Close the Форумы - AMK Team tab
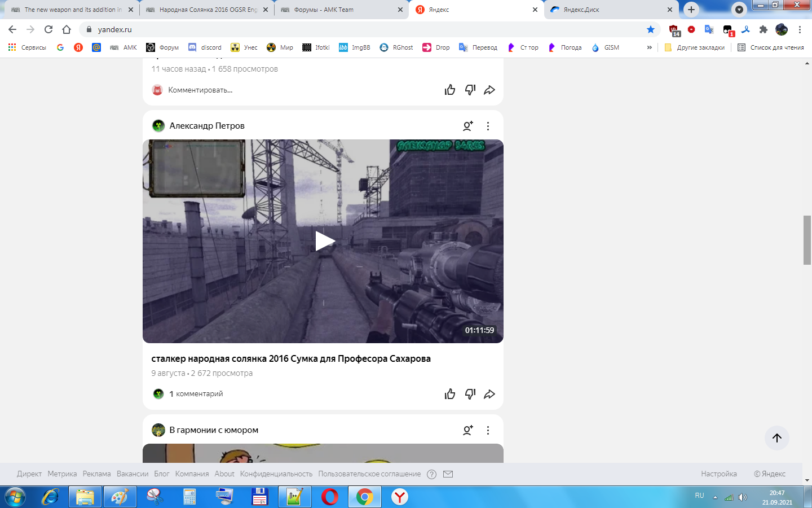The image size is (812, 508). click(400, 10)
